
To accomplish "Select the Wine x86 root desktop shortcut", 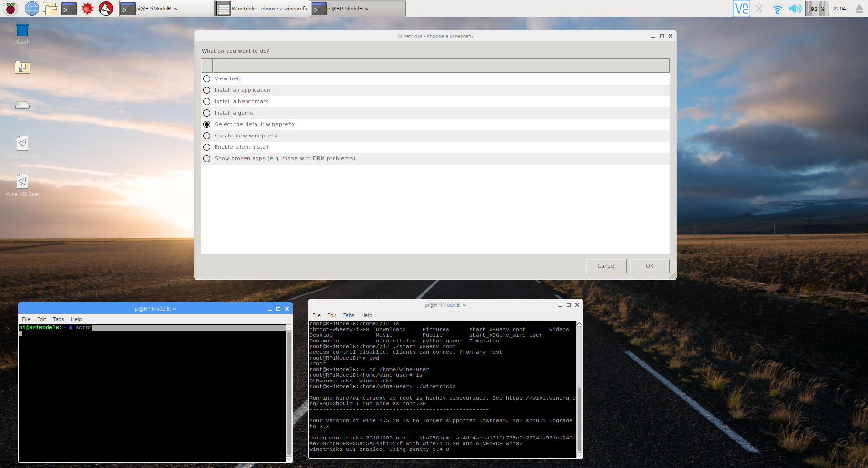I will point(22,147).
